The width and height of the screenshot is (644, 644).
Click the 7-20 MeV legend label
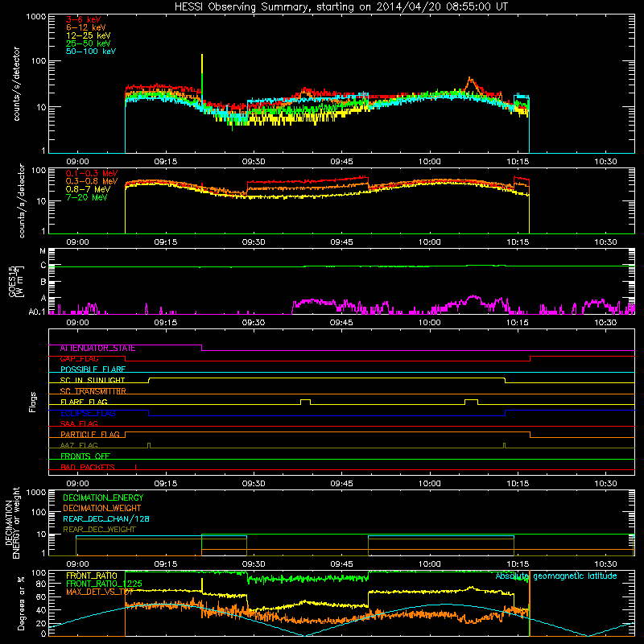point(87,197)
